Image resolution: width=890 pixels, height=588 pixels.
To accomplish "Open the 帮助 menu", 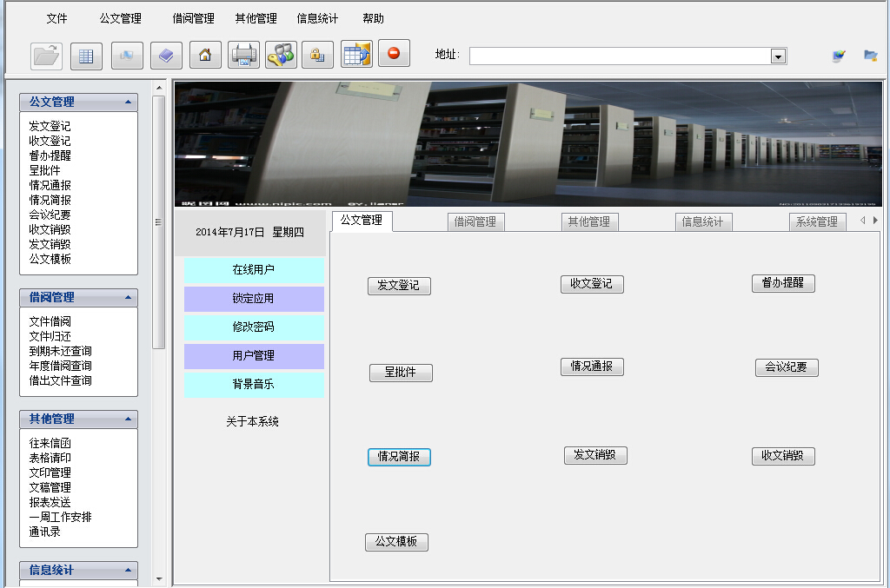I will pyautogui.click(x=373, y=19).
